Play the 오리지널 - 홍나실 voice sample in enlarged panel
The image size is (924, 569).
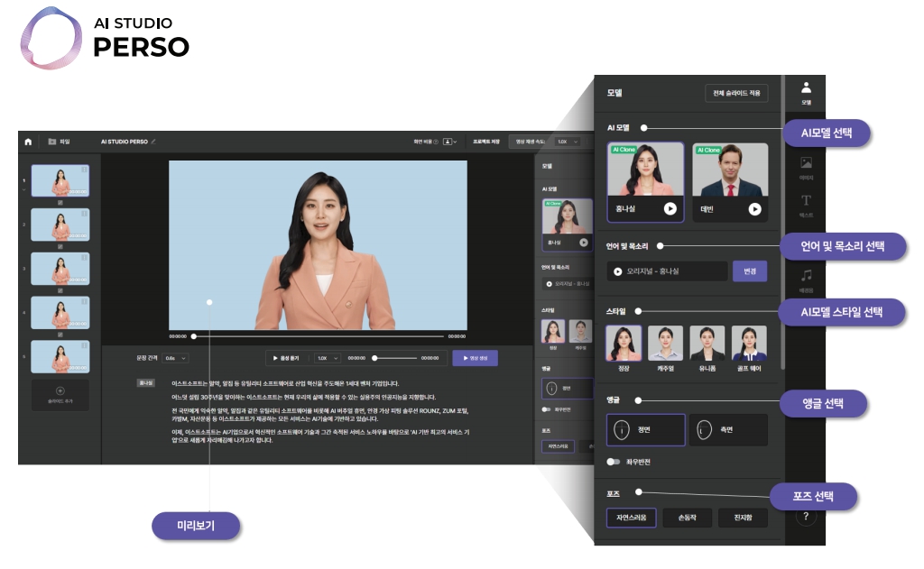click(617, 271)
